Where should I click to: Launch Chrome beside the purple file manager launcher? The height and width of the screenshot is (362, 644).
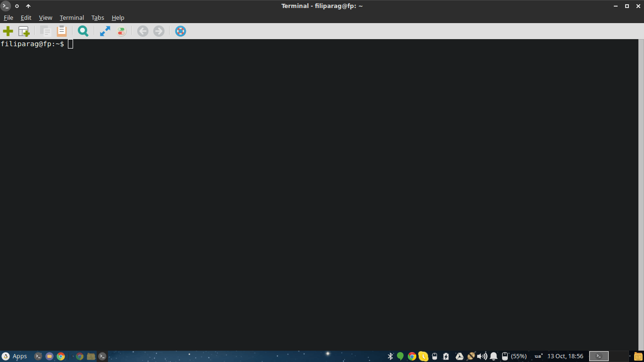pos(61,356)
